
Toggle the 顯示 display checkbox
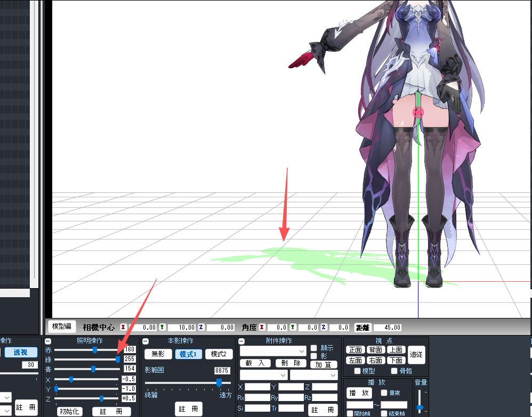click(314, 348)
